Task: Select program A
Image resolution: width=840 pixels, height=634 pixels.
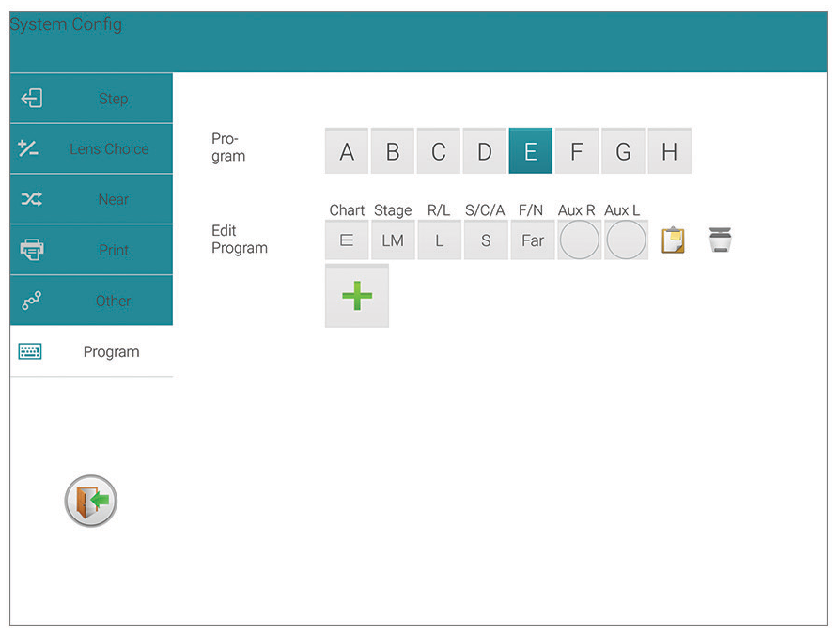Action: [x=347, y=151]
